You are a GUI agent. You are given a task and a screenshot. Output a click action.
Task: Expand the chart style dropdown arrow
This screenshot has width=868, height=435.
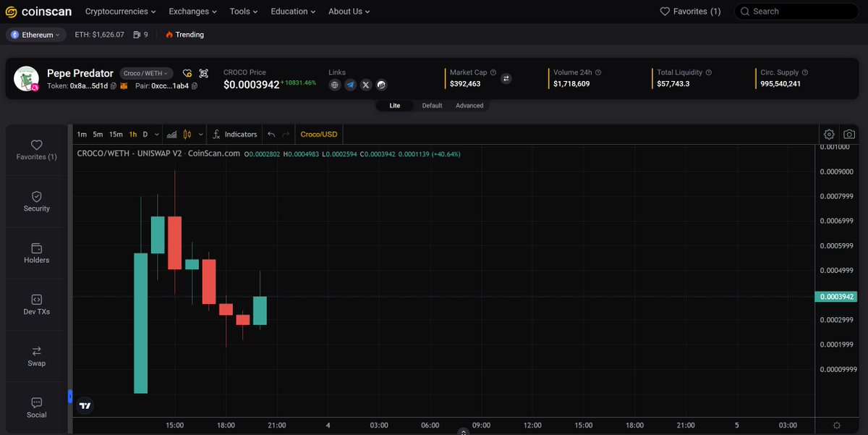pos(200,134)
